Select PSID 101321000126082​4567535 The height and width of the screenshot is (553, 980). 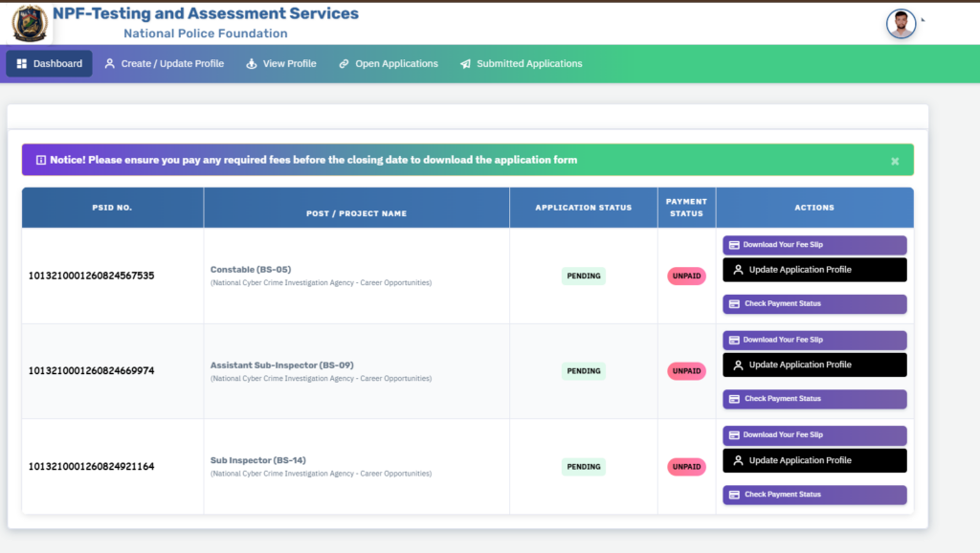tap(91, 276)
